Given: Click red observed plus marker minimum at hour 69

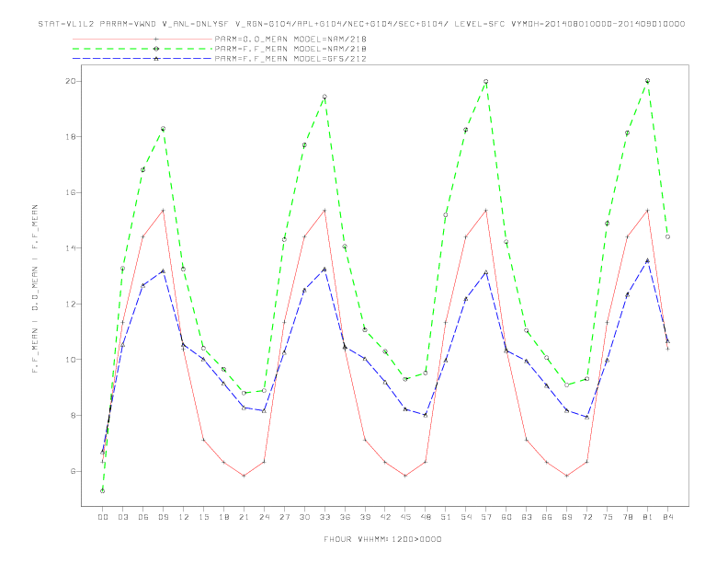Looking at the screenshot, I should pos(567,476).
